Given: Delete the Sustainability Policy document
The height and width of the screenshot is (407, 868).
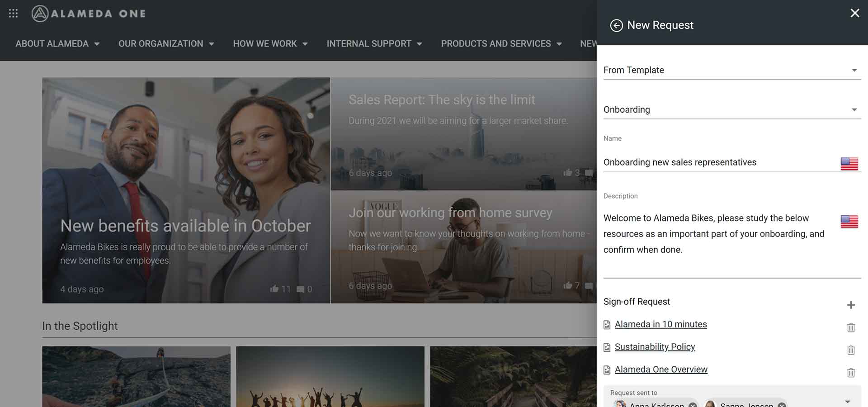Looking at the screenshot, I should [851, 350].
